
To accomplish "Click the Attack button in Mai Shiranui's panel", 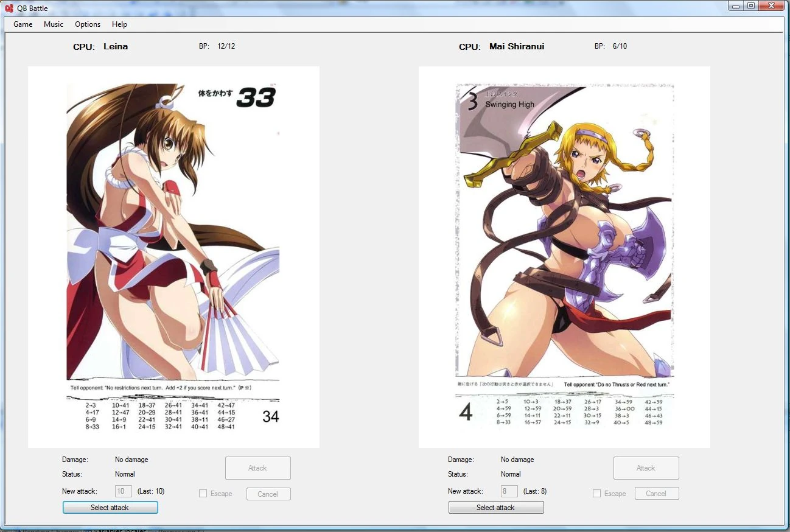I will coord(646,468).
